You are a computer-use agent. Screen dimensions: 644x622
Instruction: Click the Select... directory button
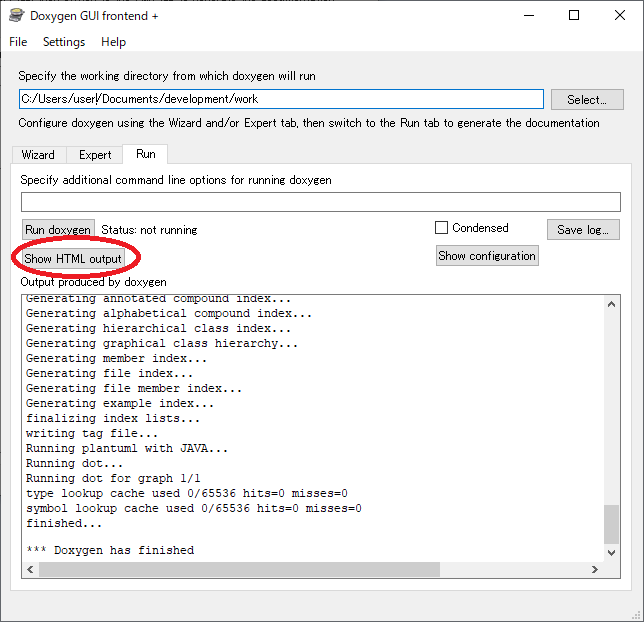coord(586,100)
